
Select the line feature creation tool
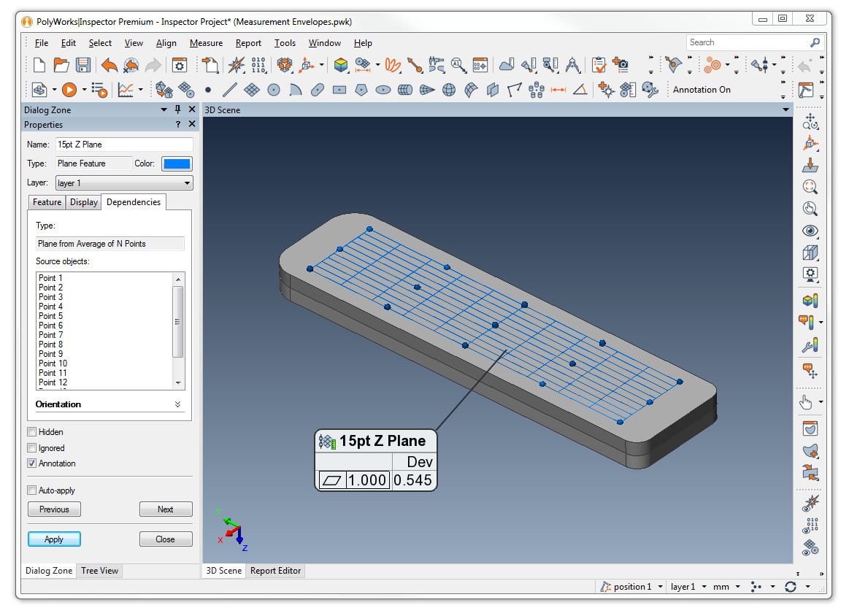(229, 90)
